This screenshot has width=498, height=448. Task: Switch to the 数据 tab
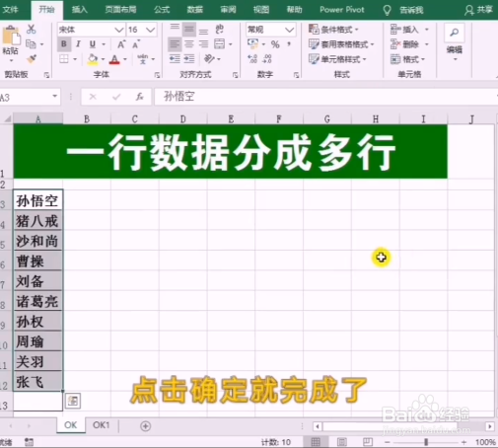pyautogui.click(x=195, y=10)
